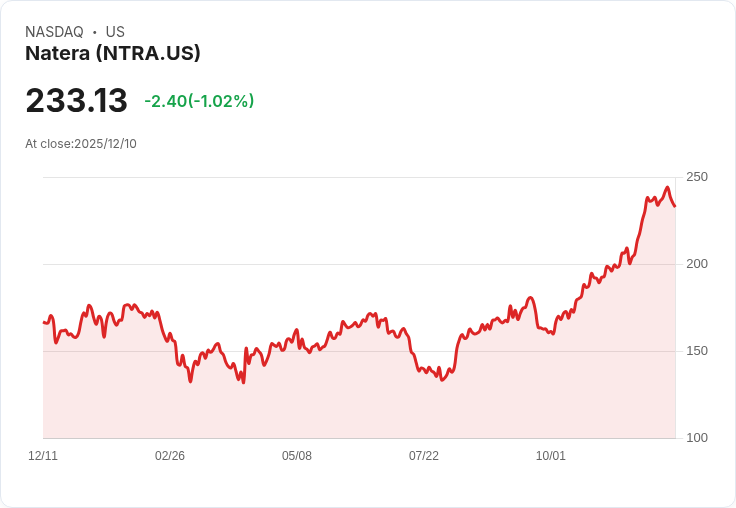Viewport: 736px width, 508px height.
Task: Click the 02/26 date label on x-axis
Action: click(170, 455)
